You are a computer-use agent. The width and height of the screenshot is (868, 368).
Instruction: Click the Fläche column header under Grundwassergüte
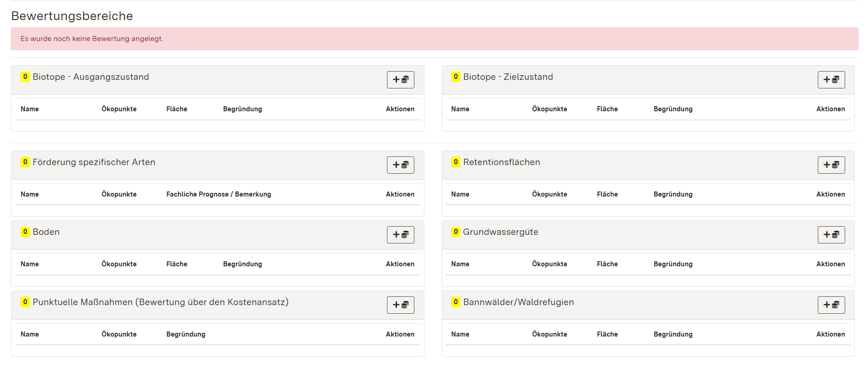pyautogui.click(x=607, y=264)
